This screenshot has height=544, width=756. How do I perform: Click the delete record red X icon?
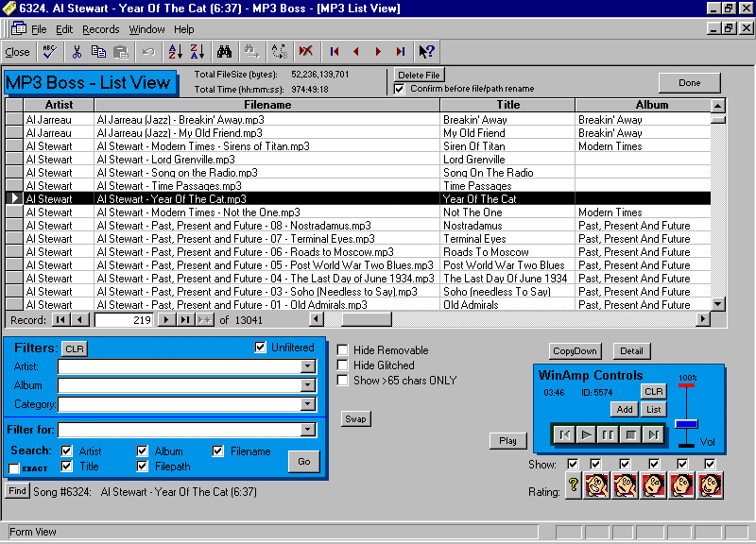[305, 52]
